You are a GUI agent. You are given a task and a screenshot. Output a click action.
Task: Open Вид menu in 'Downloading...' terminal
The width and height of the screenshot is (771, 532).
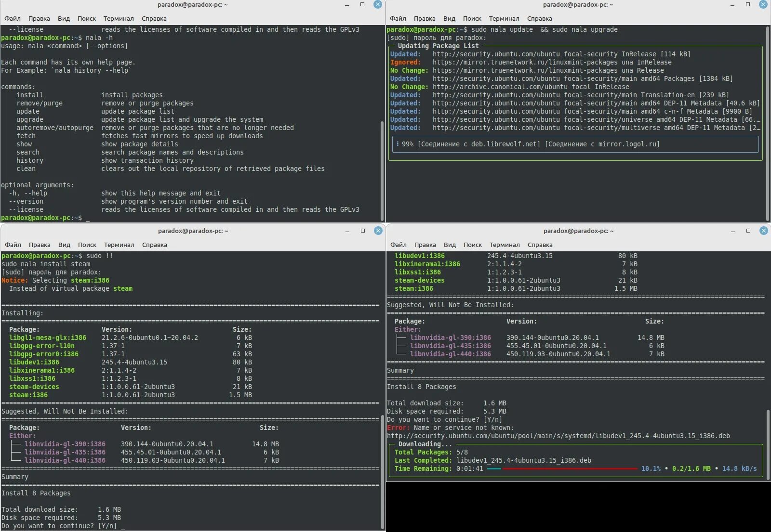pyautogui.click(x=450, y=245)
